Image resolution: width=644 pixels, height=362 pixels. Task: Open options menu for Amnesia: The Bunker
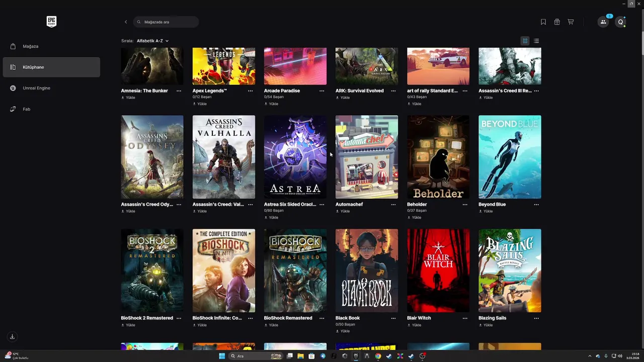(x=179, y=91)
